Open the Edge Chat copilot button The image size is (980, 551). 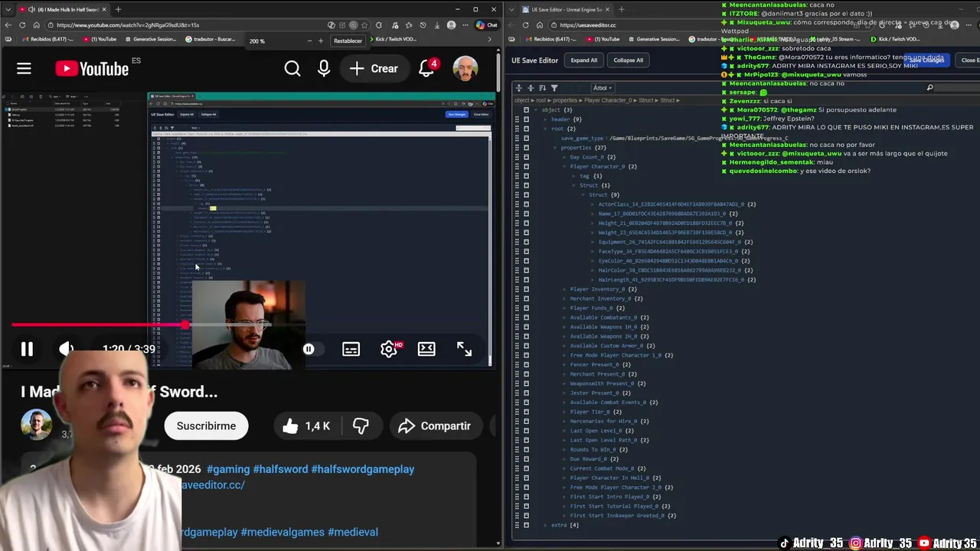487,25
